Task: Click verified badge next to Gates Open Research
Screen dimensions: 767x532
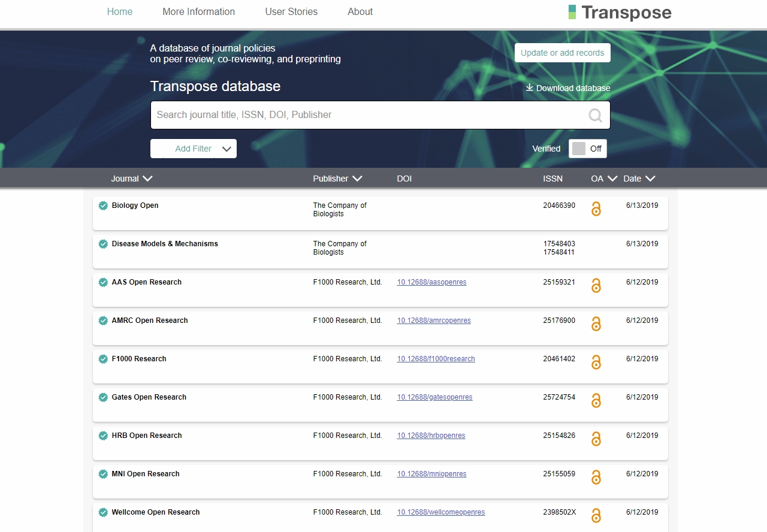Action: (103, 397)
